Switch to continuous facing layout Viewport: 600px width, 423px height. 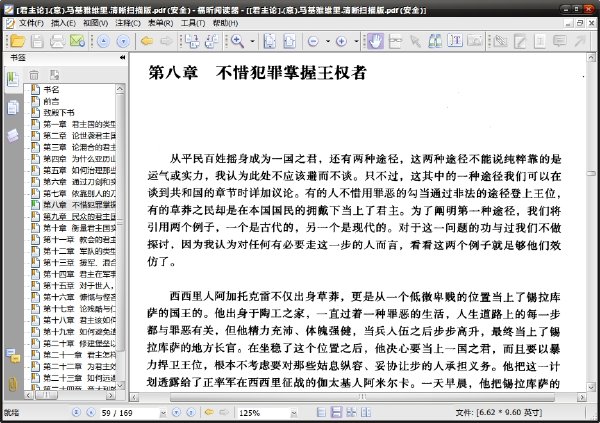[351, 412]
